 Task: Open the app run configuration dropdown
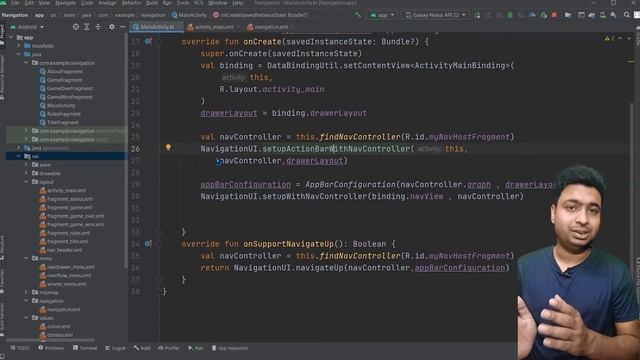point(382,15)
